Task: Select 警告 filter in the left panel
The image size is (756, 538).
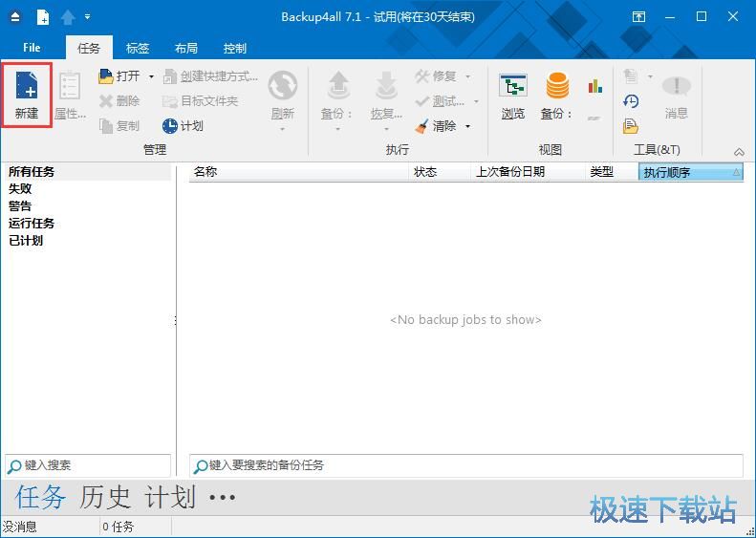Action: point(20,206)
